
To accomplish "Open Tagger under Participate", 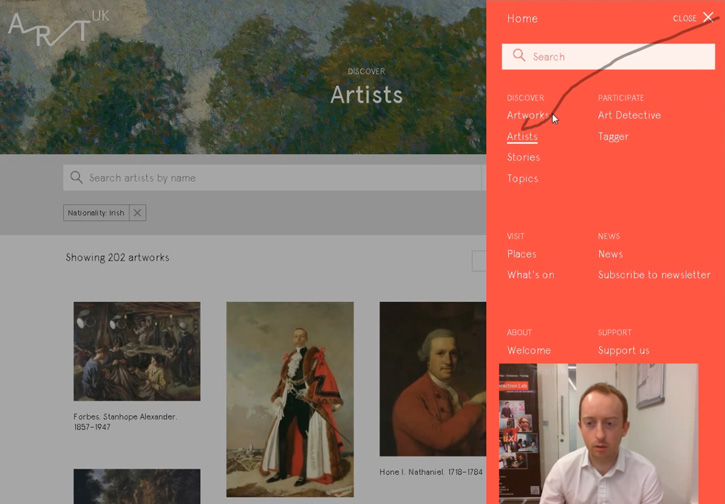I will pyautogui.click(x=613, y=137).
